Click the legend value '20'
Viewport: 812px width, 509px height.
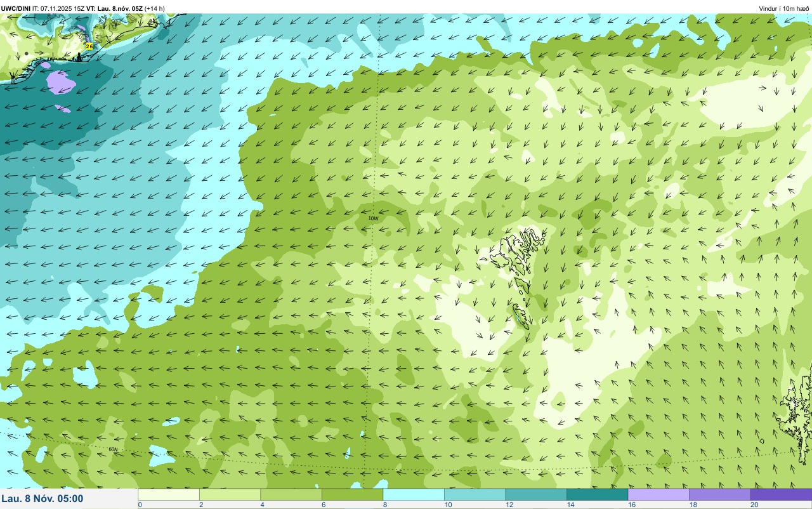754,505
